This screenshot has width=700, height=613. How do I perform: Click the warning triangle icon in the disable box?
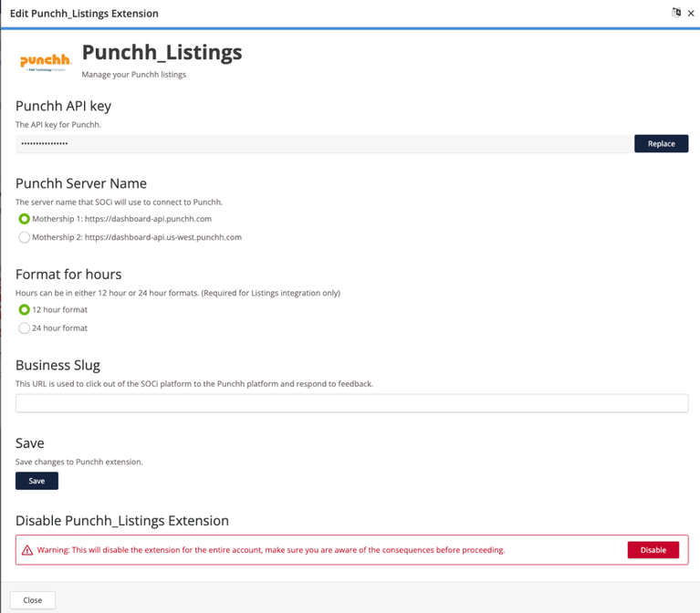click(27, 550)
